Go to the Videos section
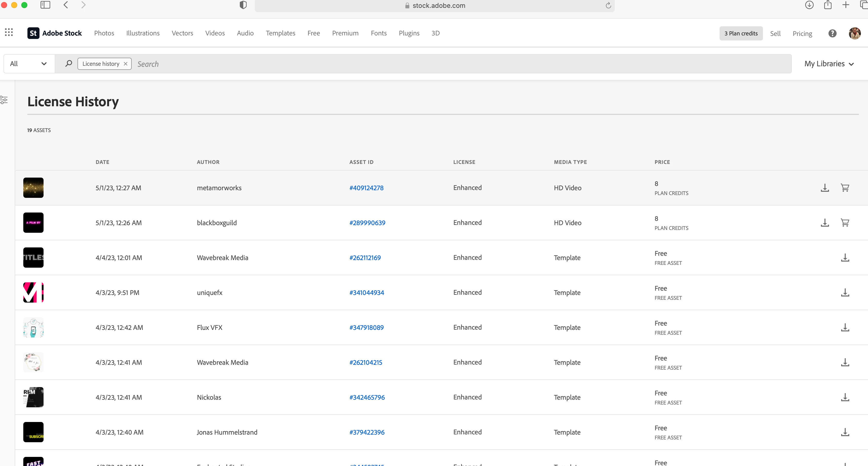The image size is (868, 466). point(215,33)
